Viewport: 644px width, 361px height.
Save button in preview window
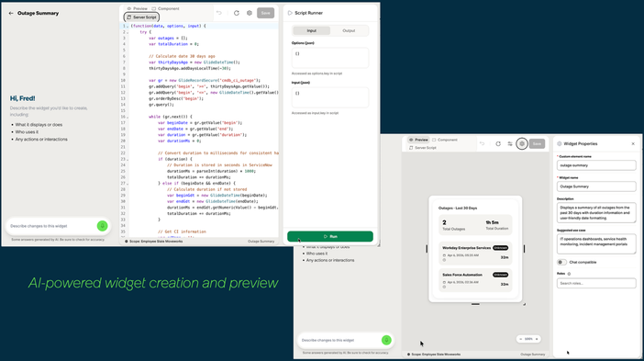click(x=537, y=144)
